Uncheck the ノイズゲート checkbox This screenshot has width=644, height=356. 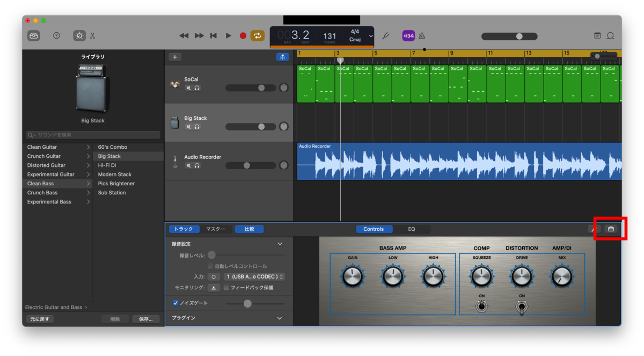point(175,303)
